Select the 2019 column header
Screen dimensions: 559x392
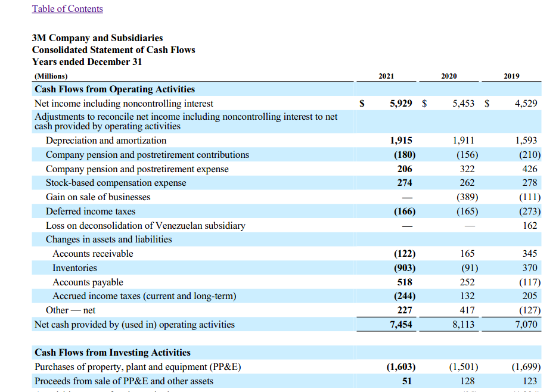coord(511,76)
